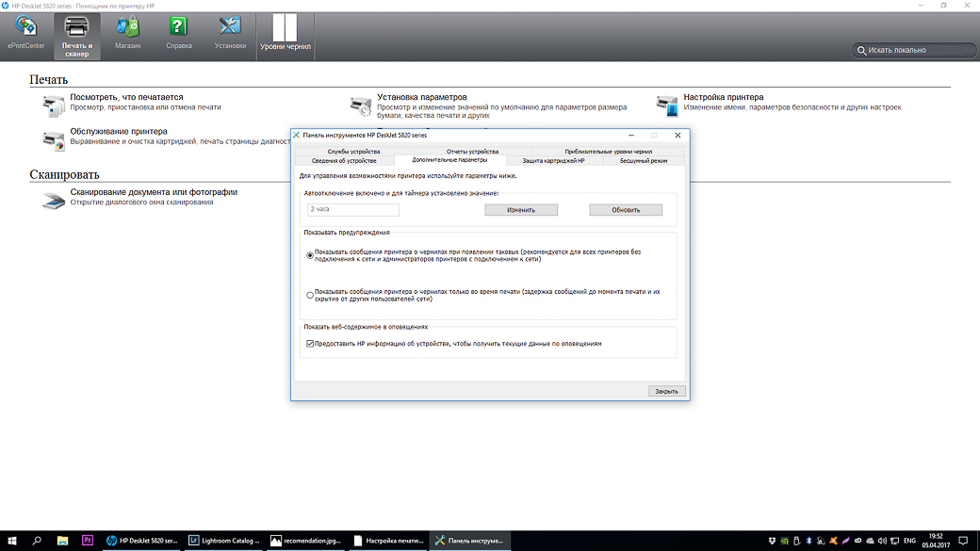980x551 pixels.
Task: Select the Дополнительные параметры tab
Action: point(449,160)
